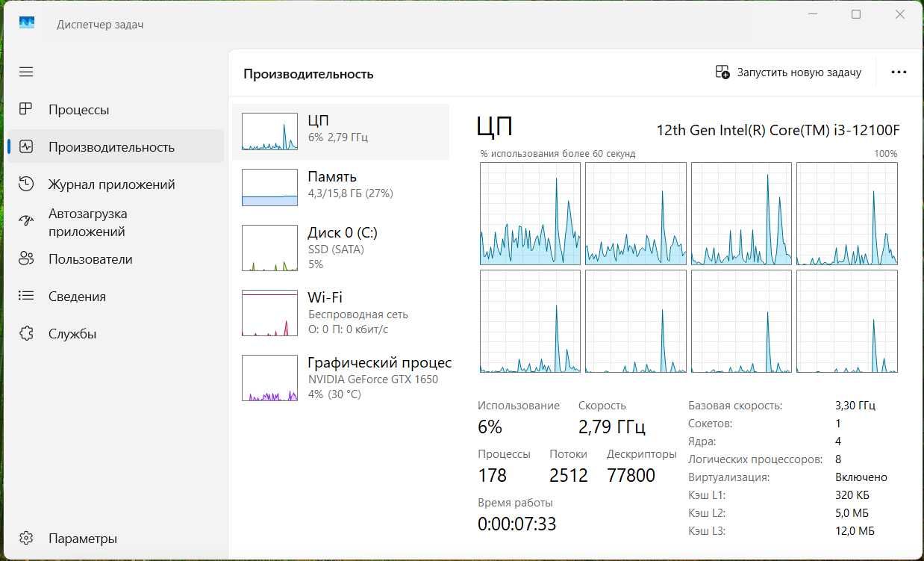The image size is (924, 561).
Task: Select the ЦП performance graph thumbnail
Action: point(269,132)
